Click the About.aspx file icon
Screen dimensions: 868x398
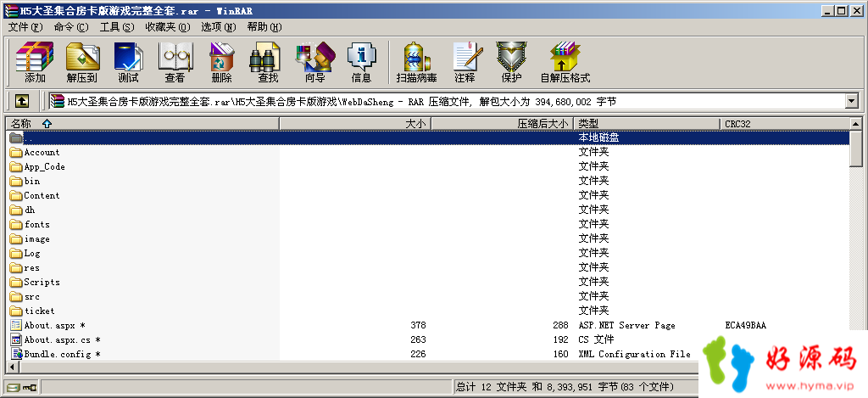click(16, 325)
